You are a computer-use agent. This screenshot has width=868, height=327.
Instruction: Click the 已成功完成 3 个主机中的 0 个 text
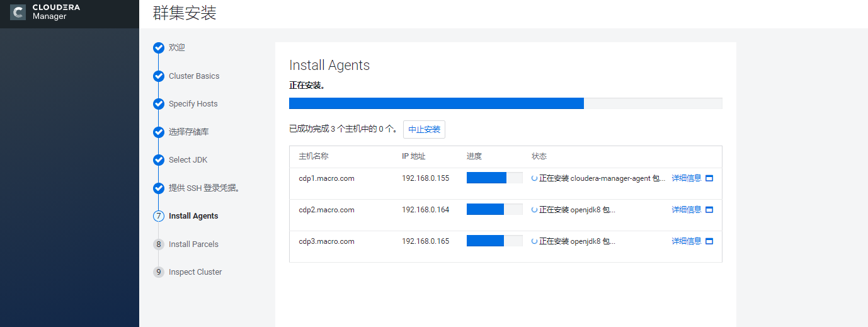point(343,129)
